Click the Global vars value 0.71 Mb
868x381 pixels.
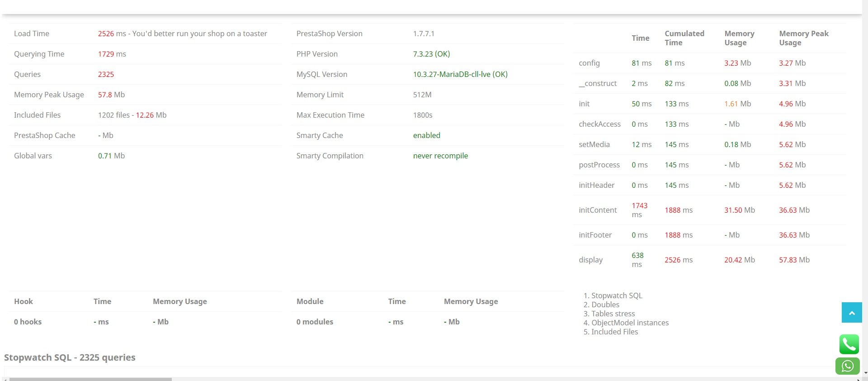pos(112,156)
